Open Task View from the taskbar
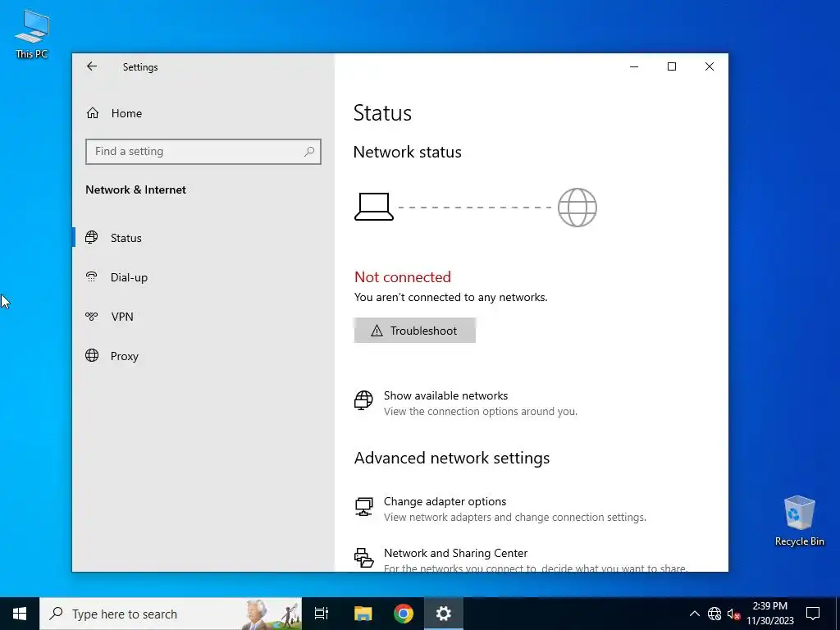Image resolution: width=840 pixels, height=630 pixels. [322, 614]
